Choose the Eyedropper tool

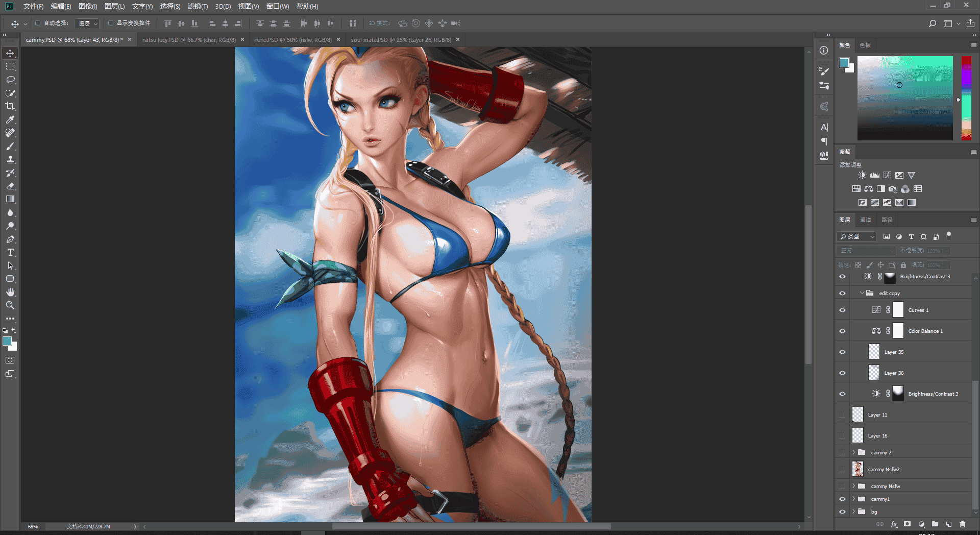[x=10, y=119]
